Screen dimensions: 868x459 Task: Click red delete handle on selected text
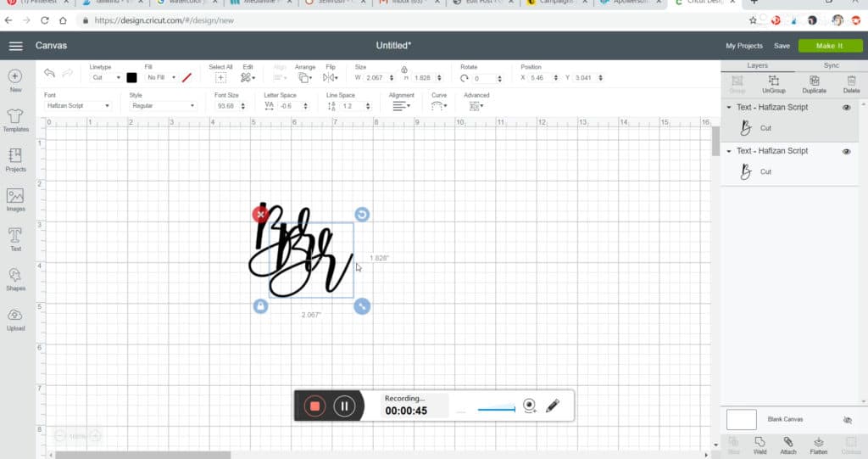[x=260, y=214]
